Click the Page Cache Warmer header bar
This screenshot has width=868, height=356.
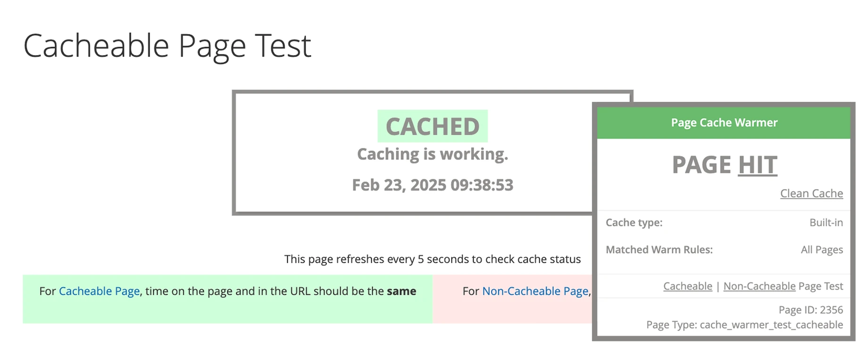(724, 123)
